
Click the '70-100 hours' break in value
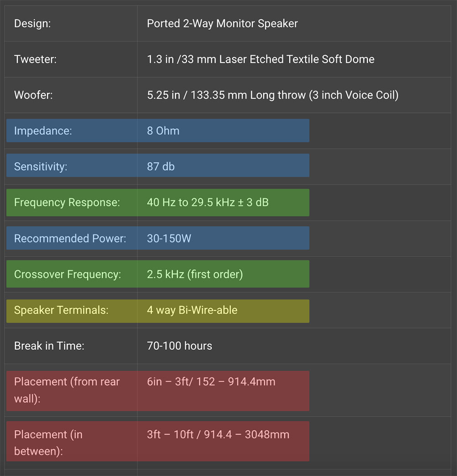(180, 346)
